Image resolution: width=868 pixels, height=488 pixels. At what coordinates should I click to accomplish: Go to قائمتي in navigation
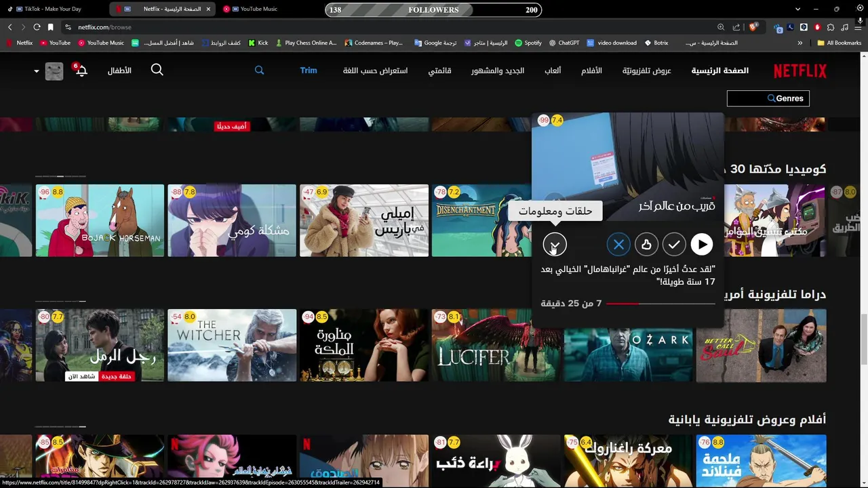[x=439, y=70]
